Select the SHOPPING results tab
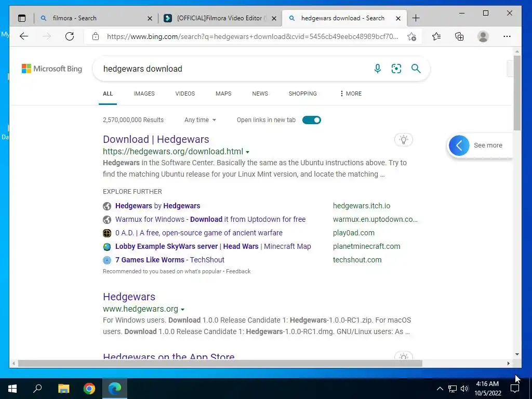The height and width of the screenshot is (399, 532). pyautogui.click(x=303, y=94)
